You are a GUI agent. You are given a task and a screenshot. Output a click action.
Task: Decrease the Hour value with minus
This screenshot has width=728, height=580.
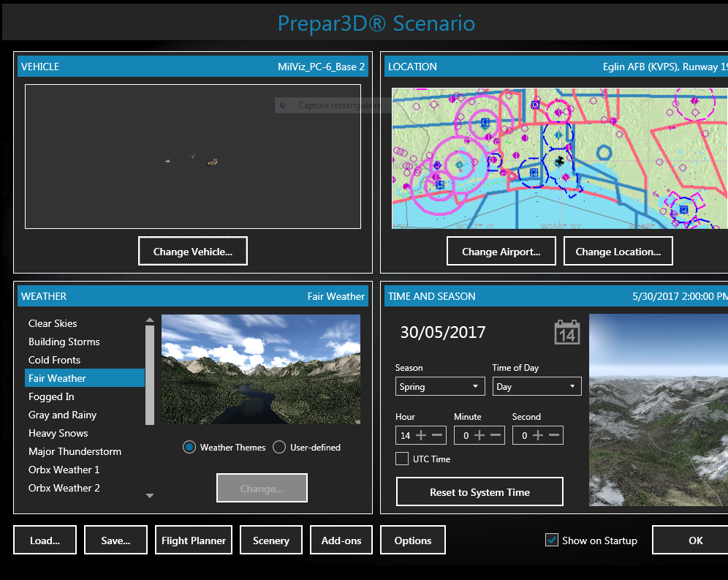pos(437,435)
